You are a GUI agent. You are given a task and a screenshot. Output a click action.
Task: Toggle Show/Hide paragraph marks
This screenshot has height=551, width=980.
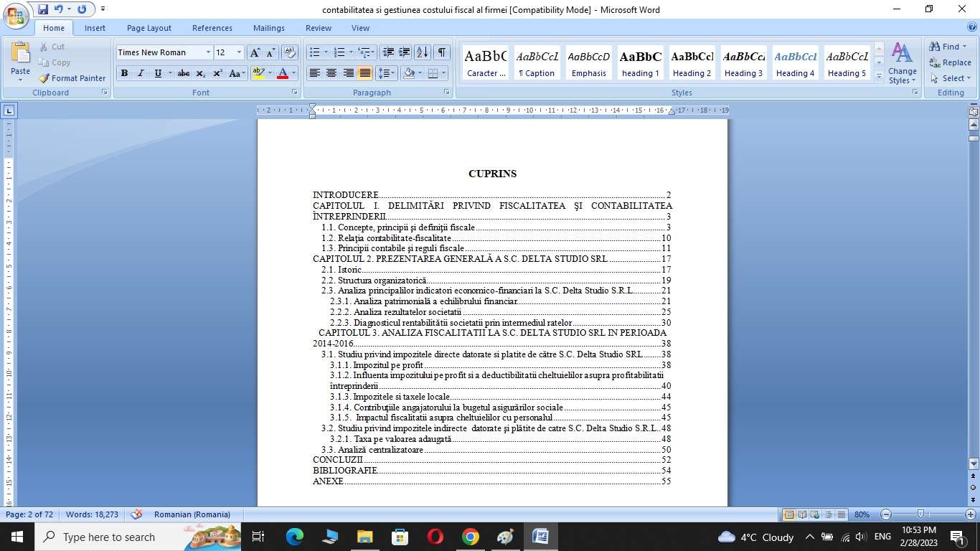tap(442, 52)
